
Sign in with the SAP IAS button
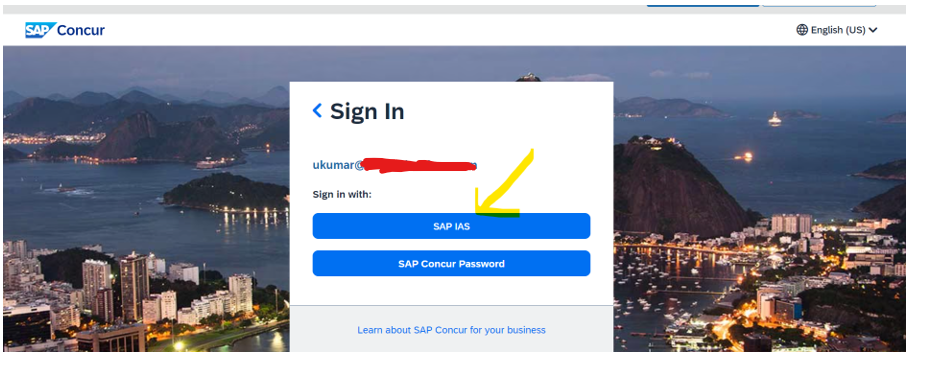(x=451, y=226)
